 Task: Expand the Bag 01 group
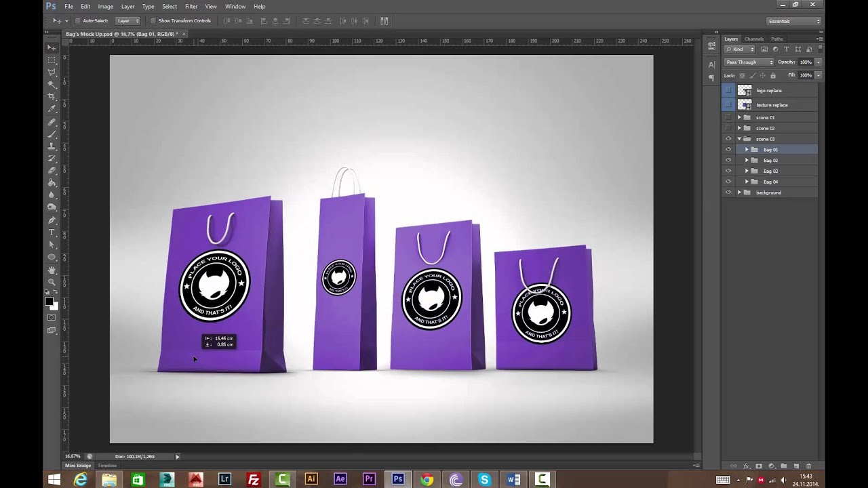[x=747, y=150]
